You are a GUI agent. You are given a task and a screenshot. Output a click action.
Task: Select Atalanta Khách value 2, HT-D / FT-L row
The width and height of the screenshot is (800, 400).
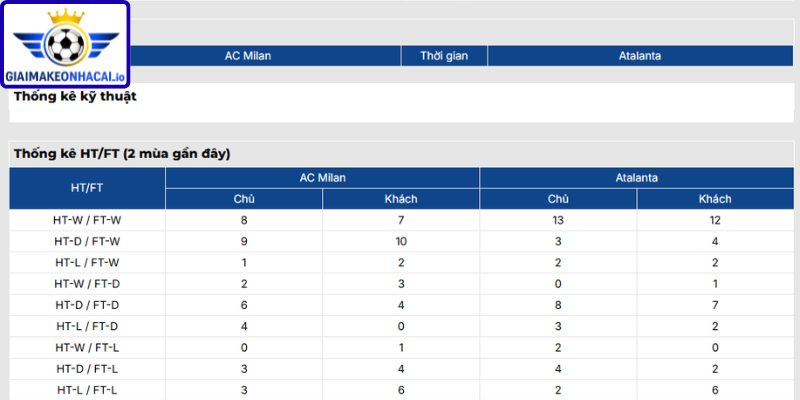[x=715, y=369]
